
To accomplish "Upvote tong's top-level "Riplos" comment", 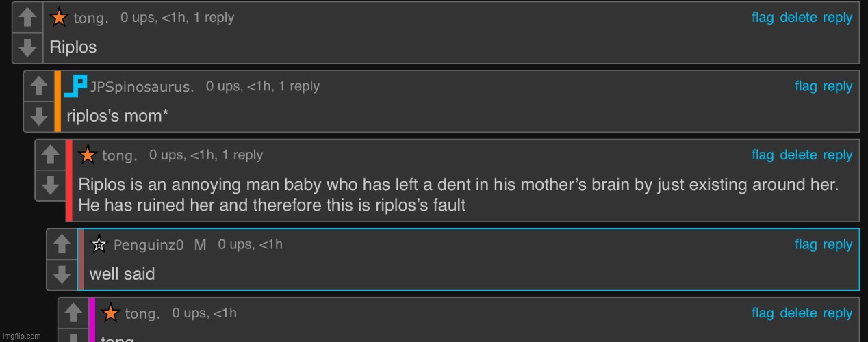I will [27, 17].
